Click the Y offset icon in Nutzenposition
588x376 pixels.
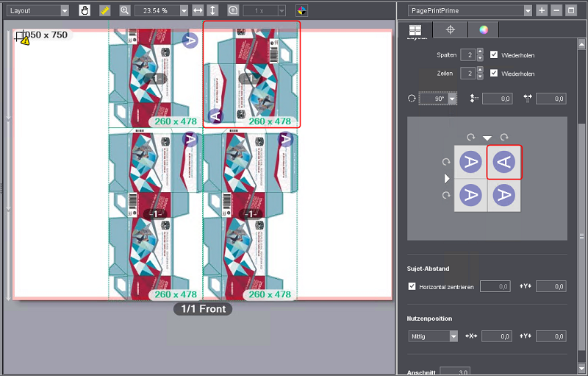tap(526, 336)
